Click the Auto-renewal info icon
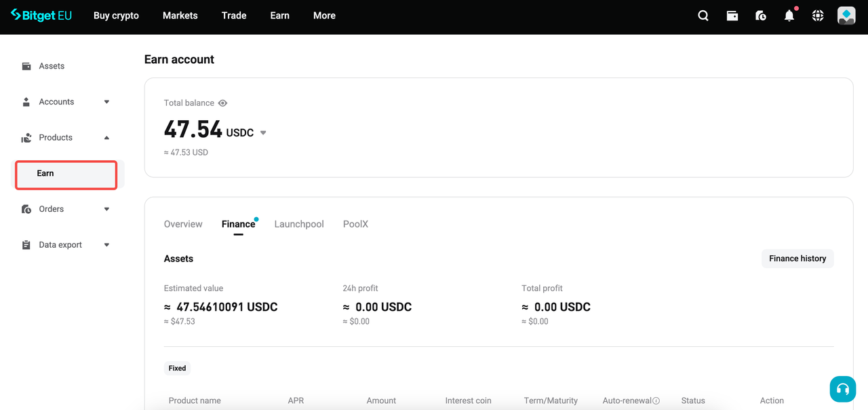The width and height of the screenshot is (868, 410). point(656,401)
